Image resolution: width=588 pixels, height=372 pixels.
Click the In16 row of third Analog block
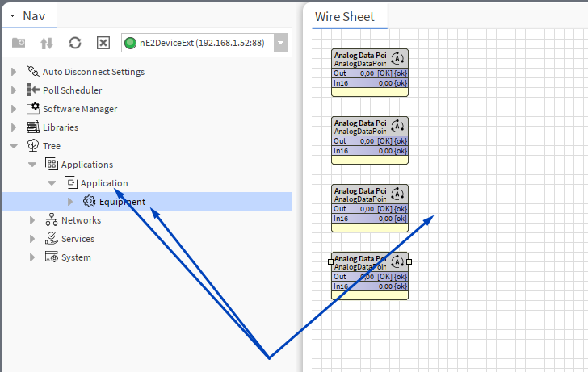coord(369,219)
